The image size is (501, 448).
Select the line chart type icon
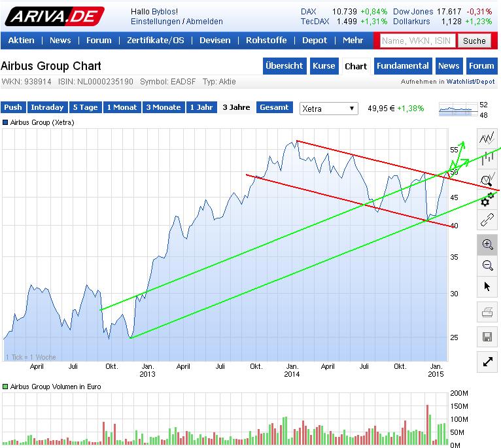click(x=487, y=137)
